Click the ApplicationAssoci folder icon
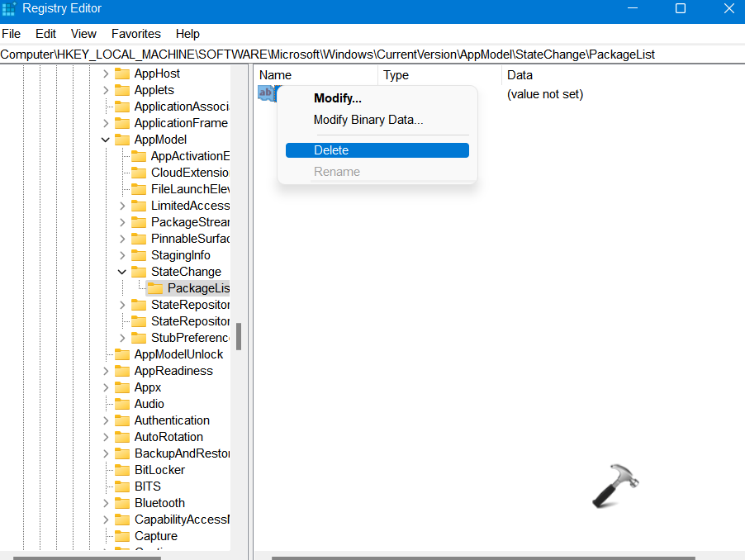745x560 pixels. (122, 107)
